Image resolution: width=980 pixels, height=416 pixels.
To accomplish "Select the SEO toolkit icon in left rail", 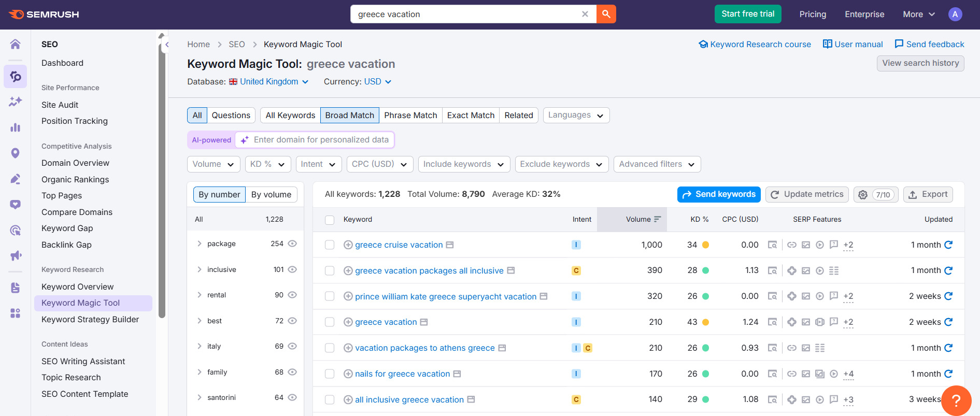I will [x=16, y=77].
